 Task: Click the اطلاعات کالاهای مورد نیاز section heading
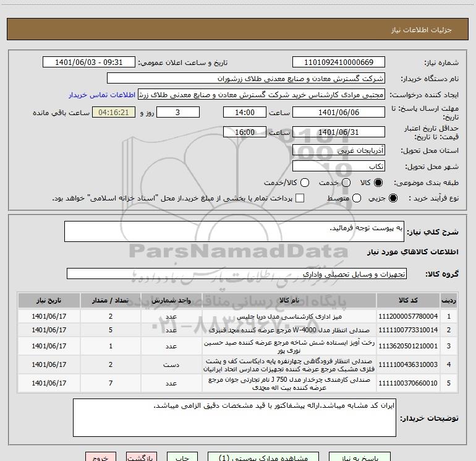pos(412,252)
